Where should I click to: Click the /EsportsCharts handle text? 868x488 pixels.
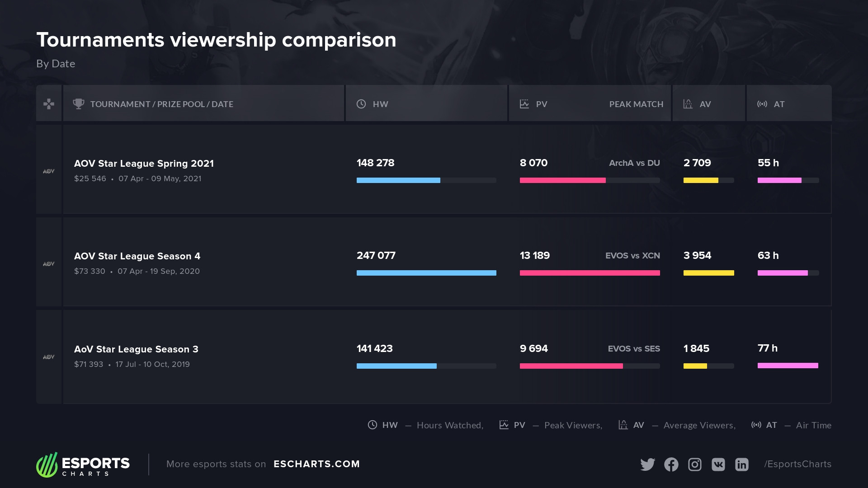tap(797, 464)
